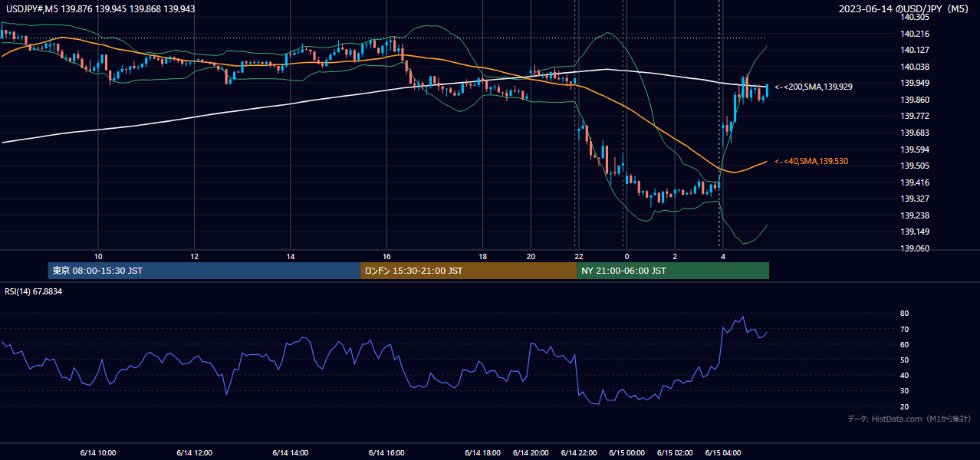
Task: Click RSI axis level 20
Action: coord(904,406)
